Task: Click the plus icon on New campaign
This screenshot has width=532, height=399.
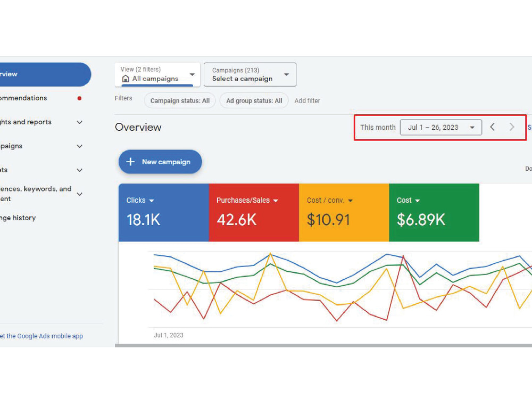Action: (x=130, y=162)
